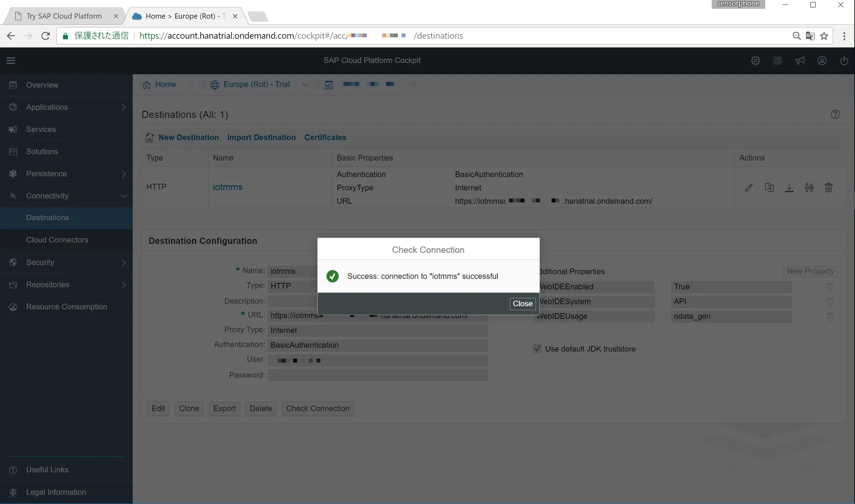Click the Import Destination link
The image size is (855, 504).
point(261,137)
